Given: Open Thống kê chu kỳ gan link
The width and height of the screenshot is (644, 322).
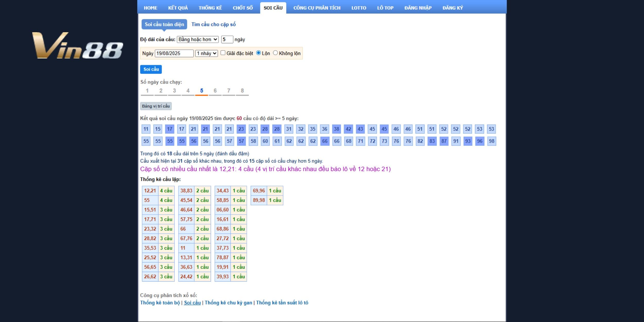Looking at the screenshot, I should click(x=228, y=303).
